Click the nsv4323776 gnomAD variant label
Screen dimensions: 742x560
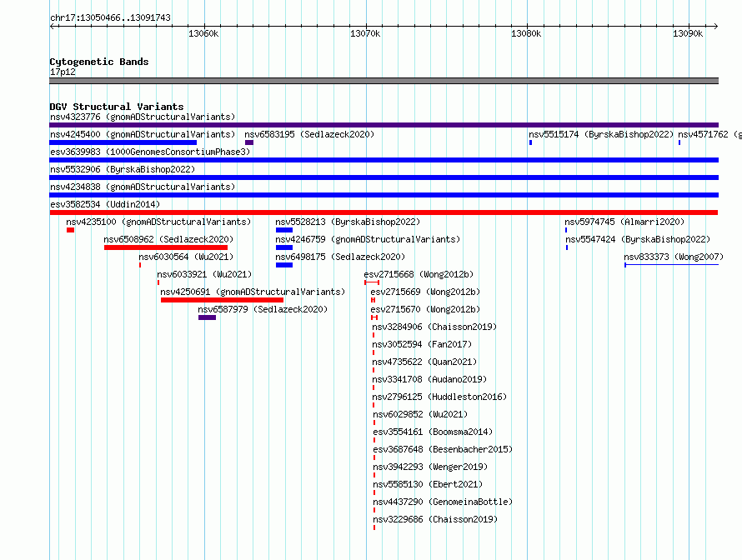click(x=143, y=117)
